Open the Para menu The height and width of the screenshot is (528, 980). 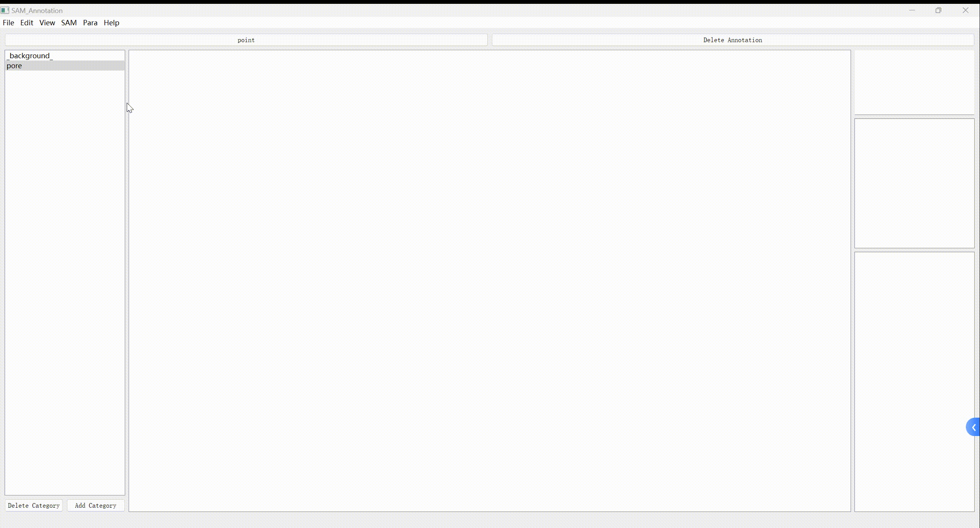(90, 23)
